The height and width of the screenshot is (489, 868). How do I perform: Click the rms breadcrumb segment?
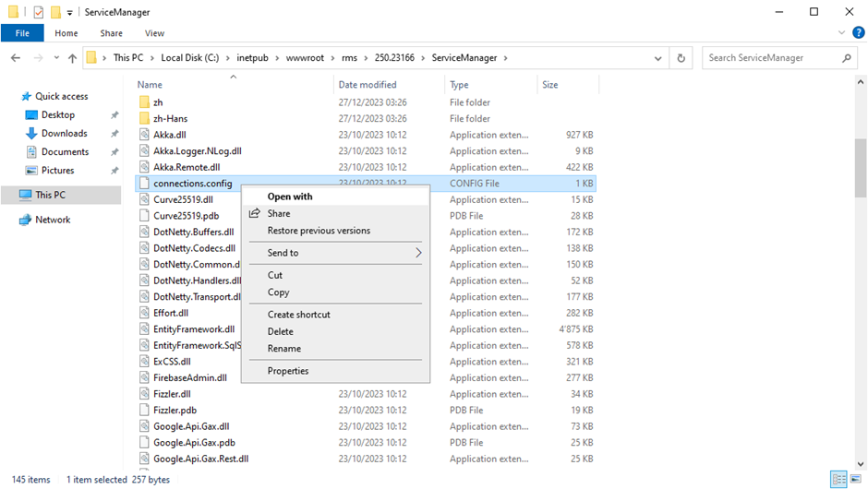tap(349, 57)
